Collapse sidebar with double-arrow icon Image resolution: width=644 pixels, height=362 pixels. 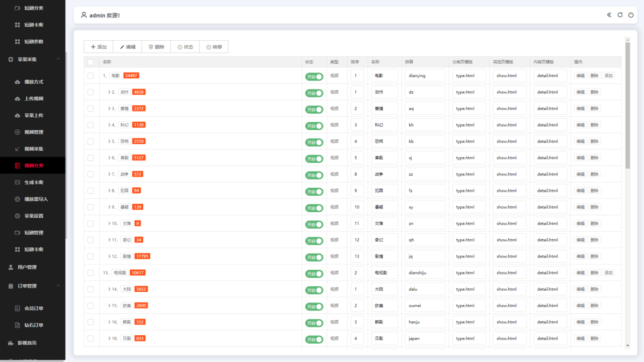[x=609, y=15]
